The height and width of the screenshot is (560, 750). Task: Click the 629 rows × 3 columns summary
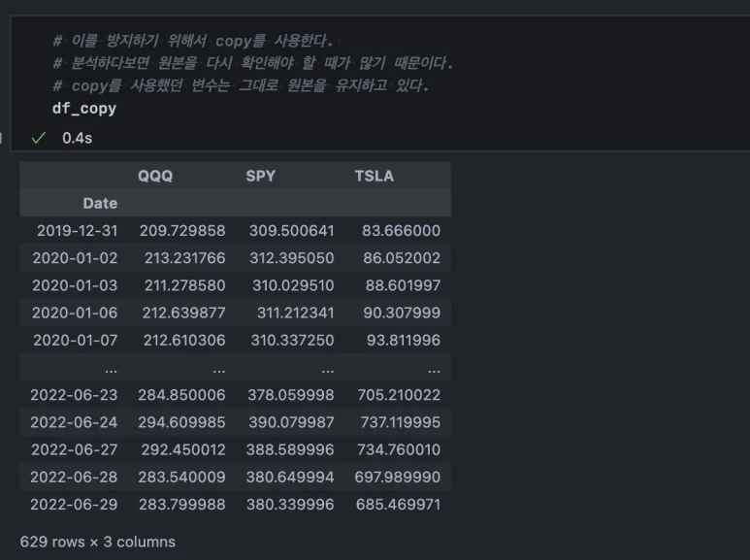click(x=98, y=542)
